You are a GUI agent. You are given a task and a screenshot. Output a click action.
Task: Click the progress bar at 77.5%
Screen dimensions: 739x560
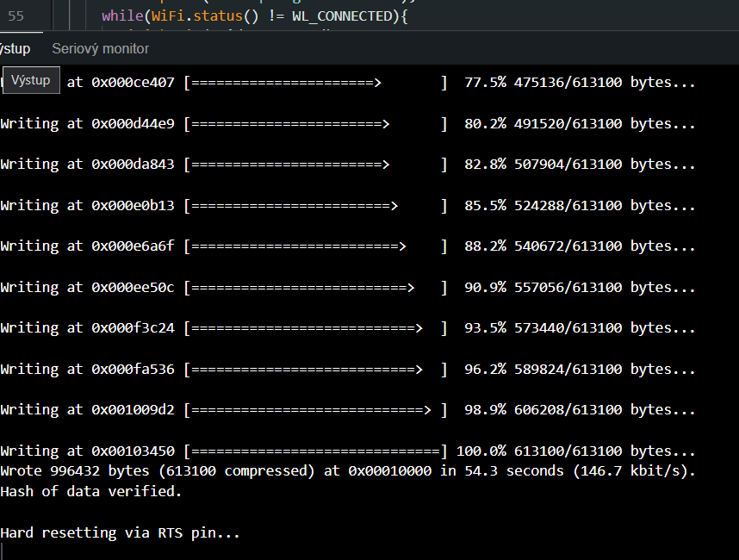click(315, 83)
